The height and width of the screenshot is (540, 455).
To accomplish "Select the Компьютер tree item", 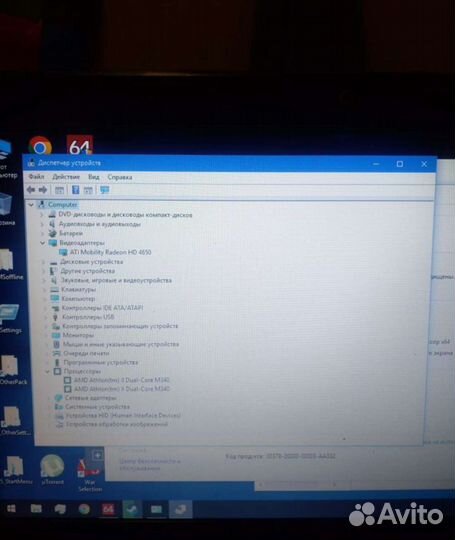I will 78,299.
